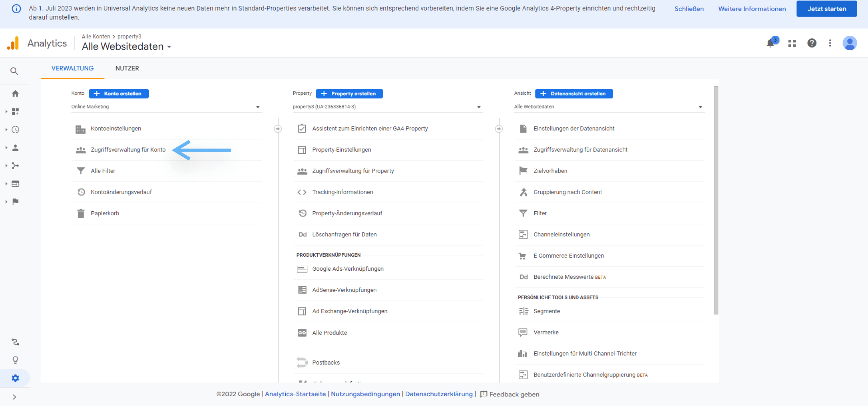
Task: Click the Property erstellen button
Action: point(349,94)
